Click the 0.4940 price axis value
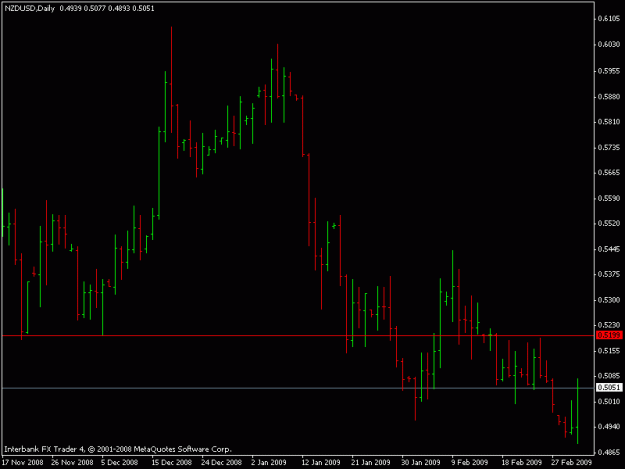Screen dimensions: 625x469 click(609, 427)
